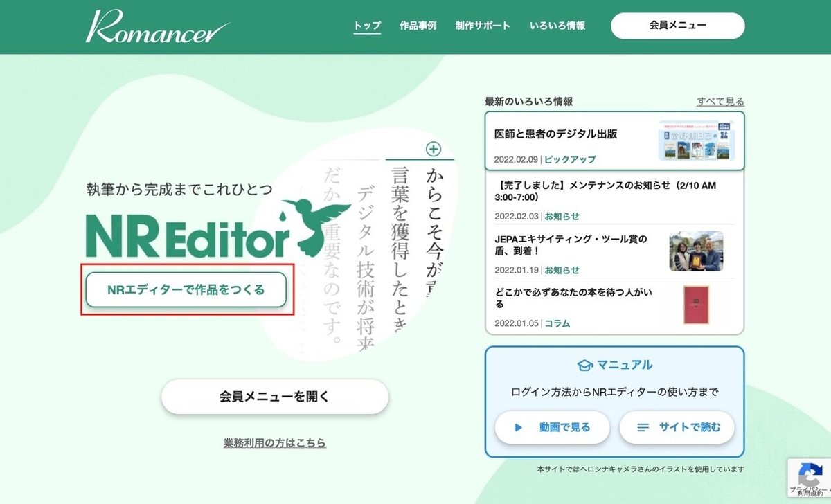Click the graduation cap マニュアル icon

tap(586, 365)
